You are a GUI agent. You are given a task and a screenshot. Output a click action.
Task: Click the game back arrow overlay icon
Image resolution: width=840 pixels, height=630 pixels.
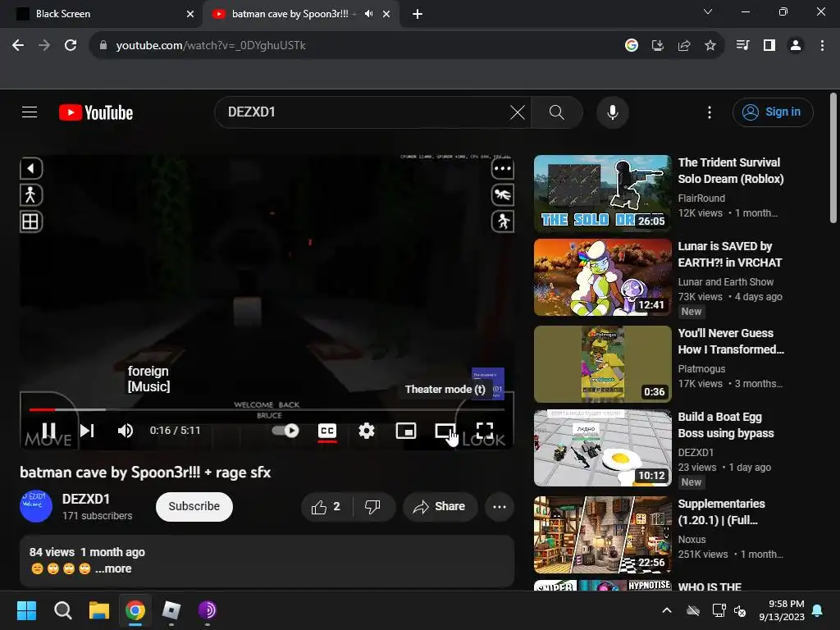point(31,169)
